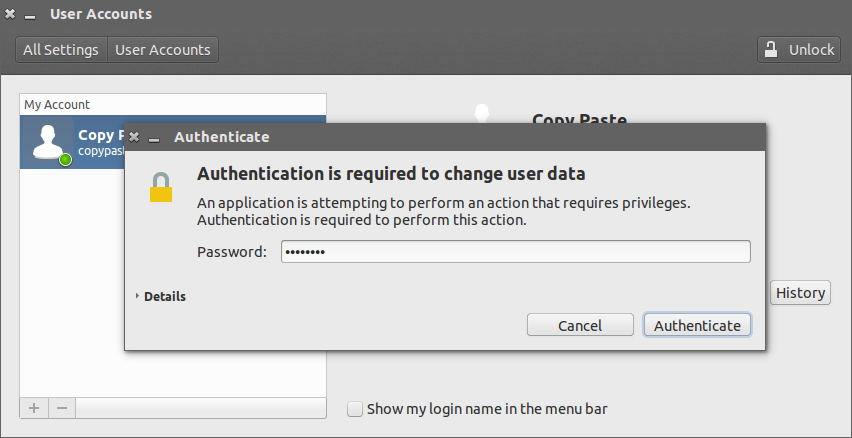852x438 pixels.
Task: Close the User Accounts window
Action: [x=10, y=15]
